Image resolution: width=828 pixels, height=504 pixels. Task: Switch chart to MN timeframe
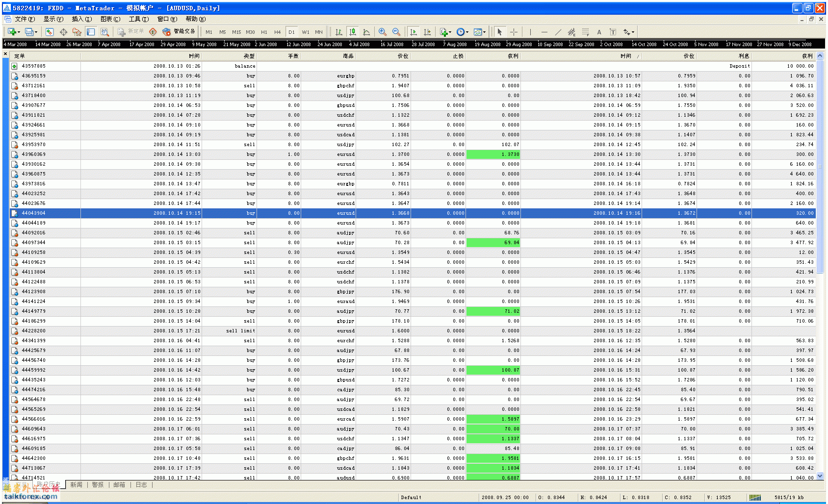click(x=319, y=32)
